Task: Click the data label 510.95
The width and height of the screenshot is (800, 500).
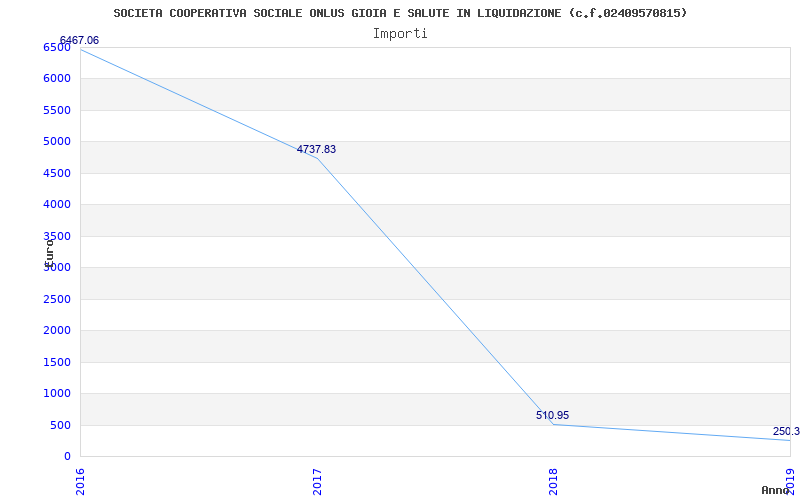Action: 552,415
